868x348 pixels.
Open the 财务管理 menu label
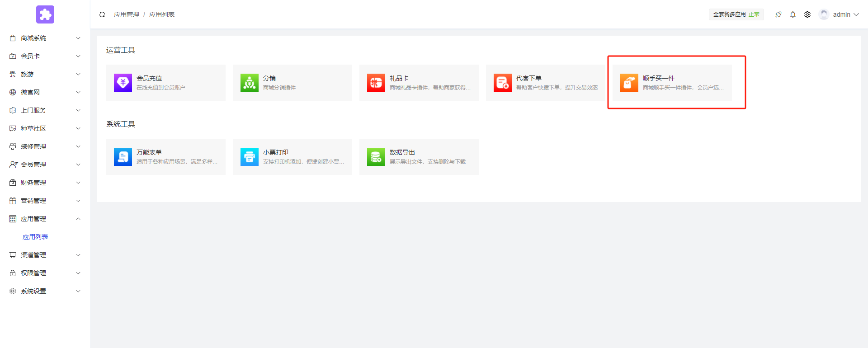point(33,183)
